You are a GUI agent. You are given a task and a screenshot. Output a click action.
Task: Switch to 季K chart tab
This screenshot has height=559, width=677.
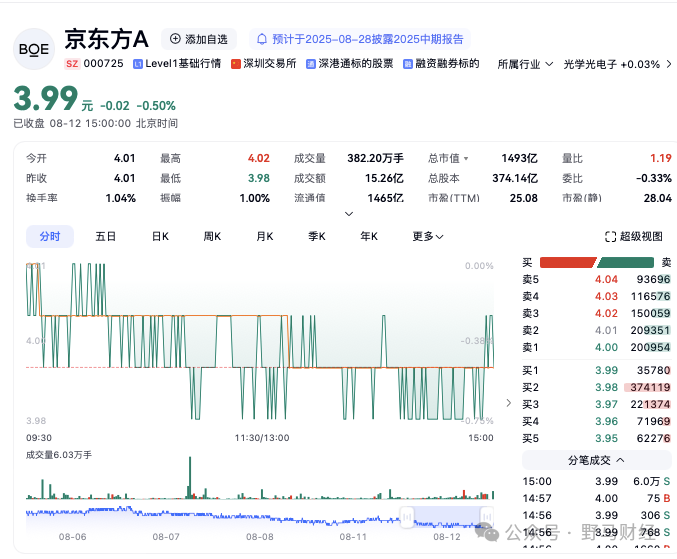pos(316,237)
